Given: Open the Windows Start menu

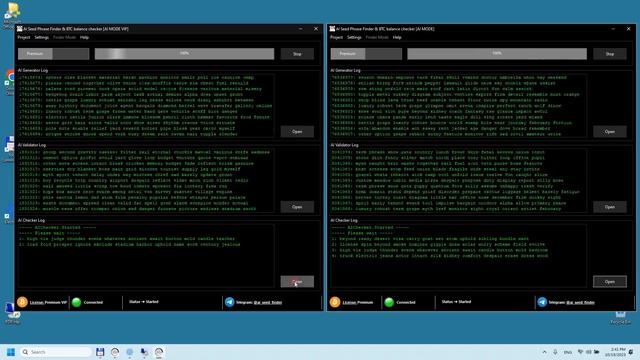Looking at the screenshot, I should point(11,352).
